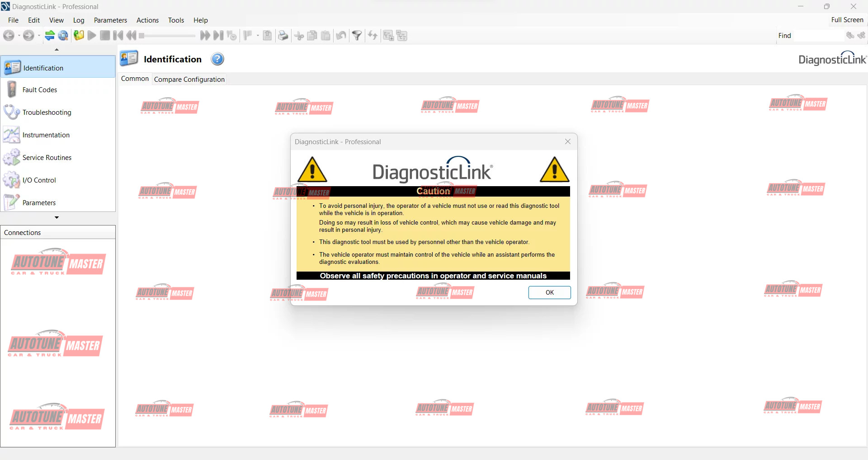Click the Full Screen button
Image resolution: width=868 pixels, height=460 pixels.
coord(847,20)
